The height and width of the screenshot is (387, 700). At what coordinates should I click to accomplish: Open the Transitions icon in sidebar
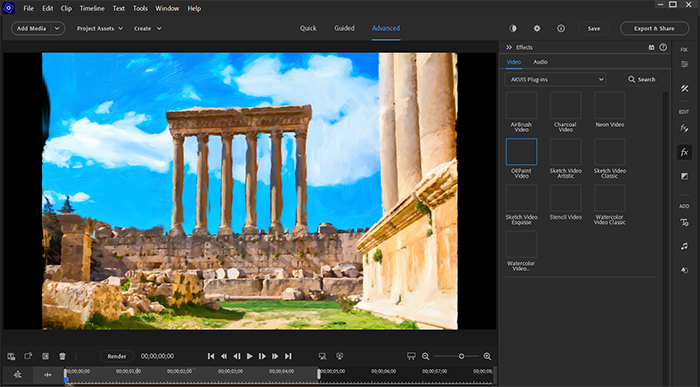(x=684, y=176)
